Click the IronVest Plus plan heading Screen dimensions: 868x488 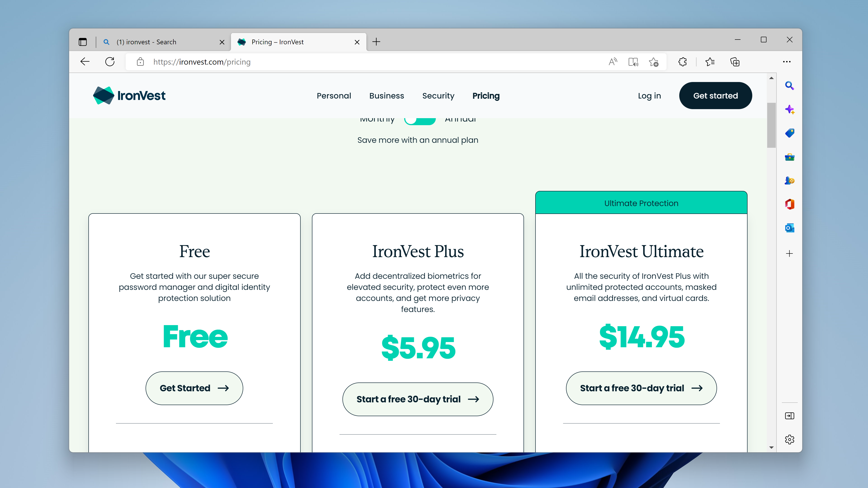pyautogui.click(x=418, y=251)
